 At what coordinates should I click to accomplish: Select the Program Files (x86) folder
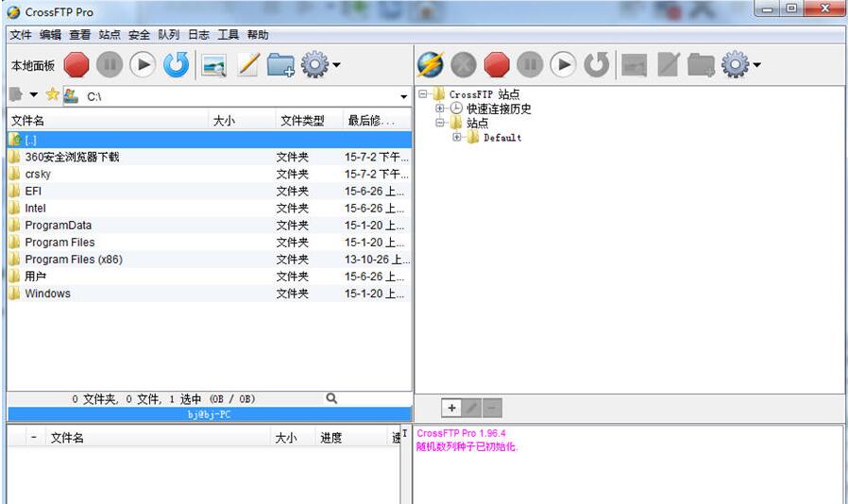coord(74,260)
